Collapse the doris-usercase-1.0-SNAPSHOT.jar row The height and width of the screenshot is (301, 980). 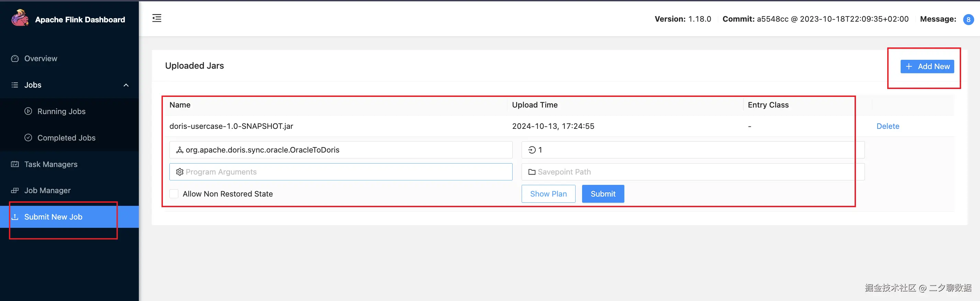click(x=231, y=126)
